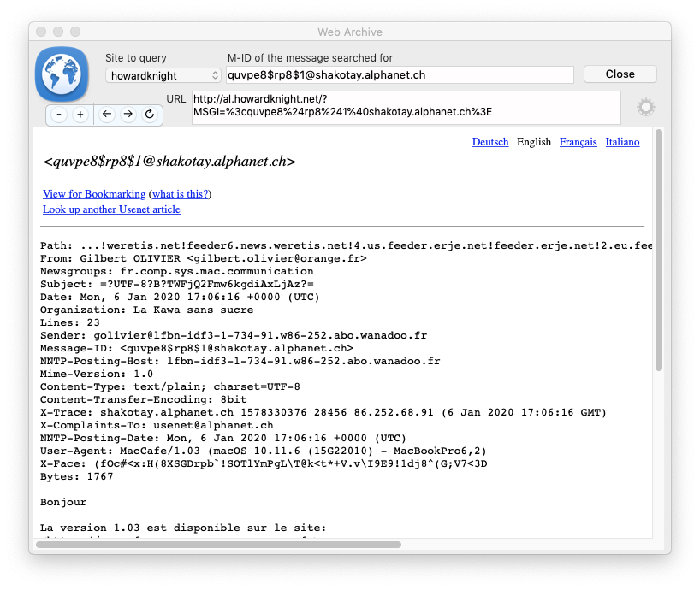This screenshot has height=590, width=700.
Task: Zoom out with the minus icon
Action: 57,115
